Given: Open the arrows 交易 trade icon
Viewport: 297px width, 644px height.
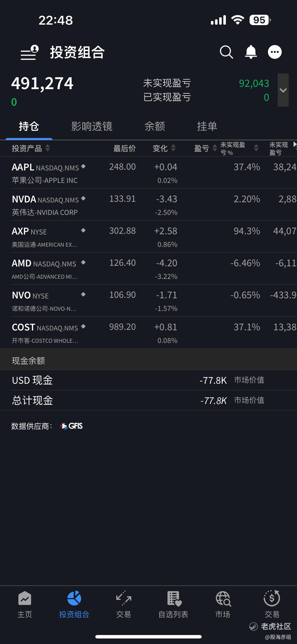Looking at the screenshot, I should 124,598.
